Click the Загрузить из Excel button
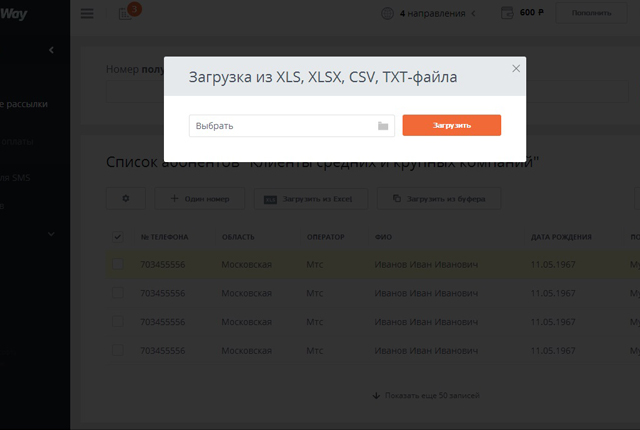 coord(311,199)
